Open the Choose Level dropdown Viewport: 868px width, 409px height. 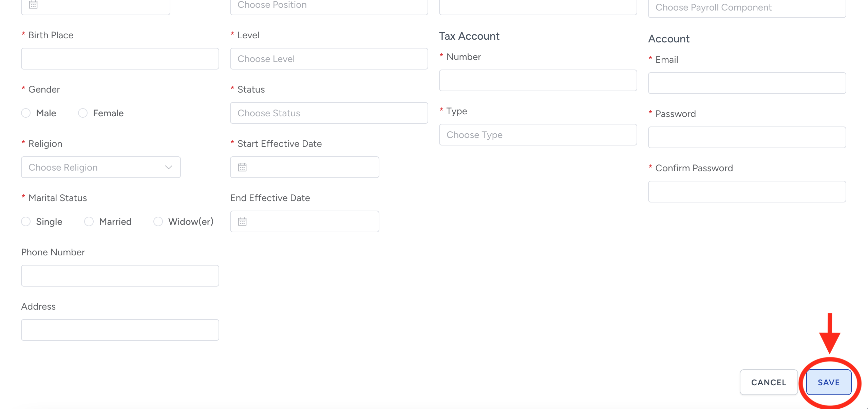(328, 59)
